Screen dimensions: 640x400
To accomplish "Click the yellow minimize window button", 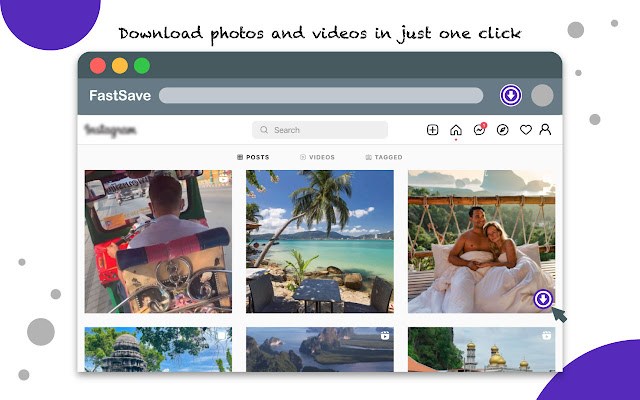I will [x=120, y=66].
